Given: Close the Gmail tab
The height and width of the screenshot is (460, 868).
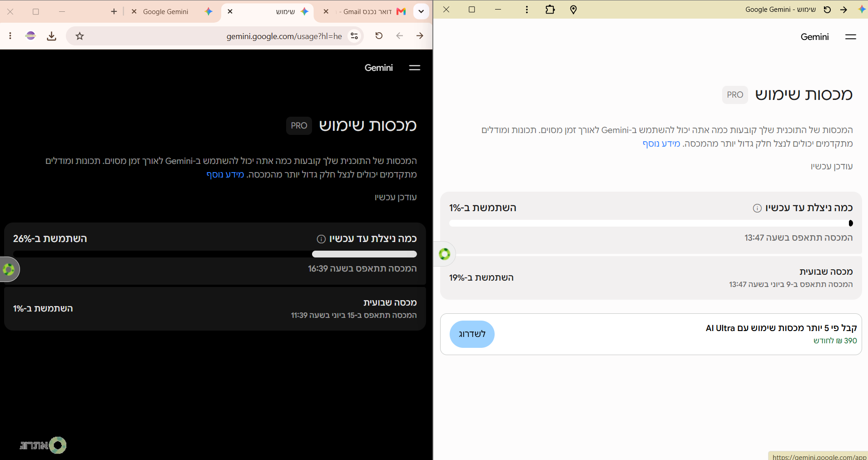Looking at the screenshot, I should [x=326, y=11].
